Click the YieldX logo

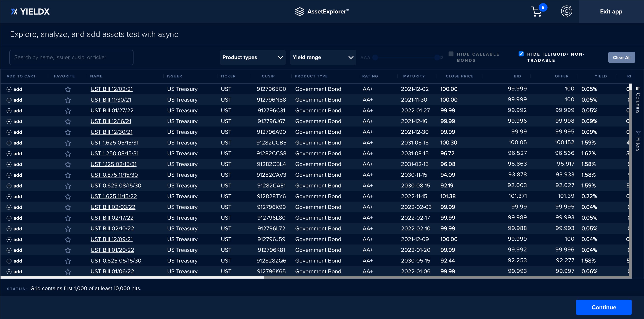[30, 11]
